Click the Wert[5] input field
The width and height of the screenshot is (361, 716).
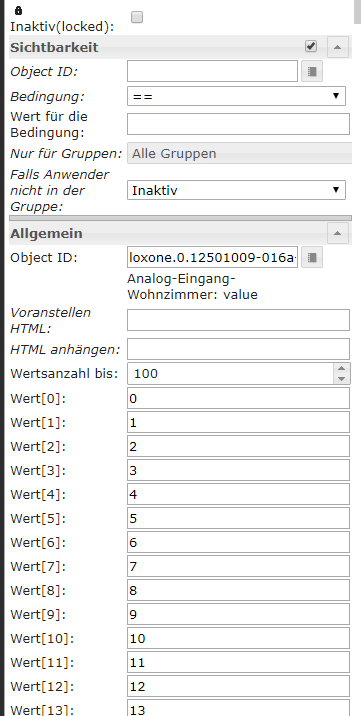[x=238, y=518]
